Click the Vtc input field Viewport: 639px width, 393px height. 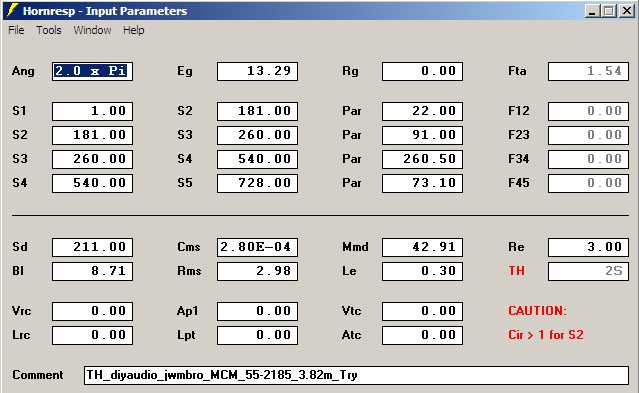[423, 311]
